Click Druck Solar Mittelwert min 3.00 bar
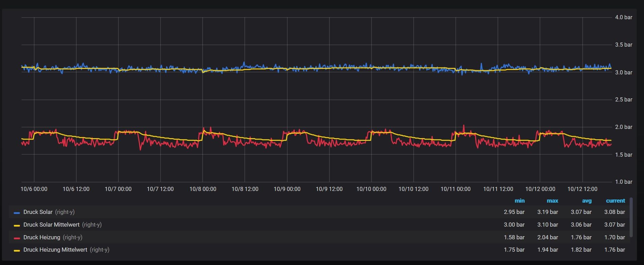Screen dimensions: 644x265 click(x=514, y=225)
